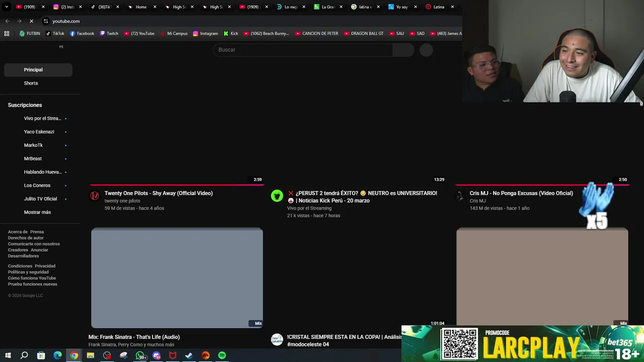Select Principal in YouTube sidebar
This screenshot has height=362, width=644.
click(38, 70)
